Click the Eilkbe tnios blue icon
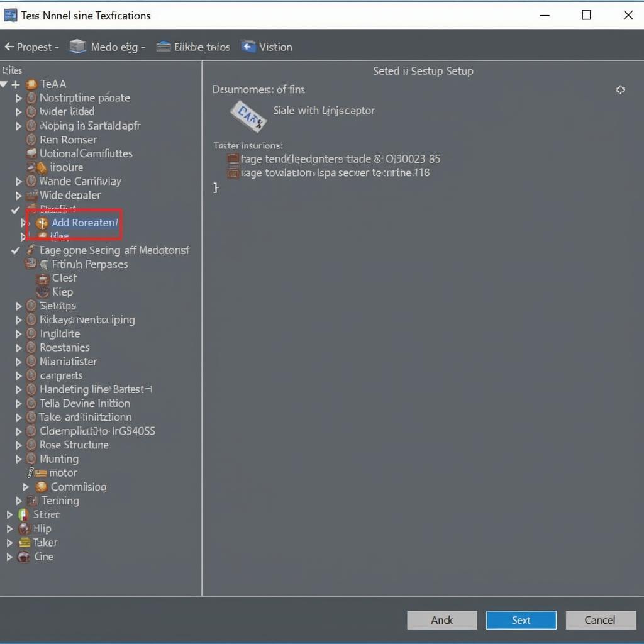The width and height of the screenshot is (644, 644). pos(164,47)
